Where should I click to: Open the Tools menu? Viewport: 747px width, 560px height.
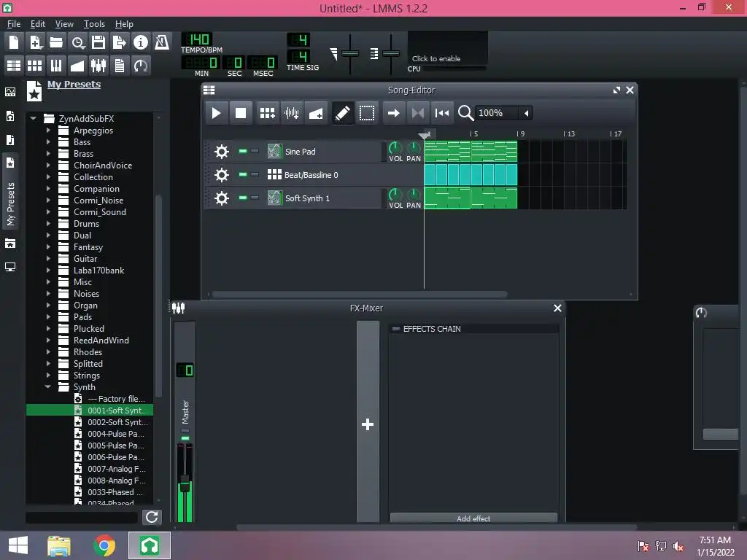94,24
